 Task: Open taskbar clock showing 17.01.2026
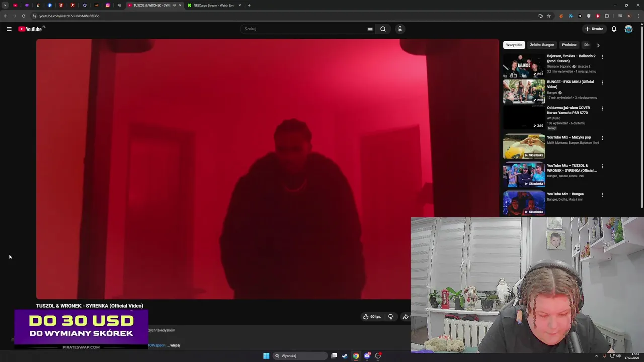pyautogui.click(x=632, y=356)
